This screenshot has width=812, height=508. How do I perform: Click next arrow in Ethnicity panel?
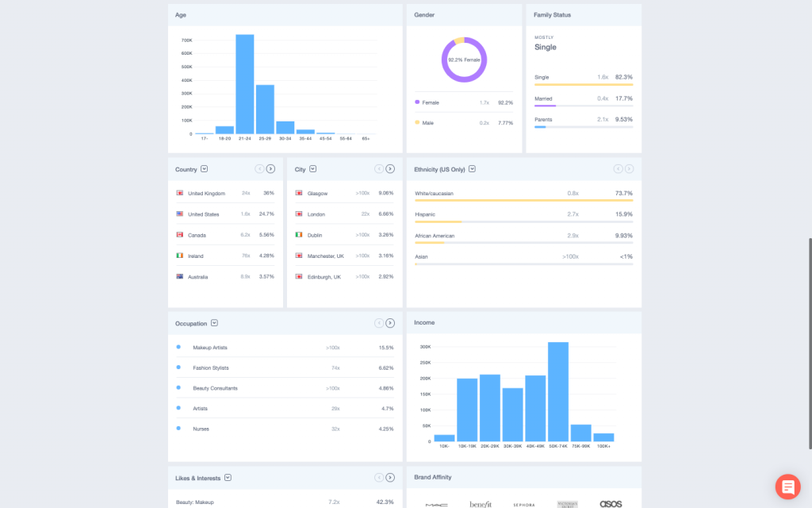pyautogui.click(x=629, y=169)
